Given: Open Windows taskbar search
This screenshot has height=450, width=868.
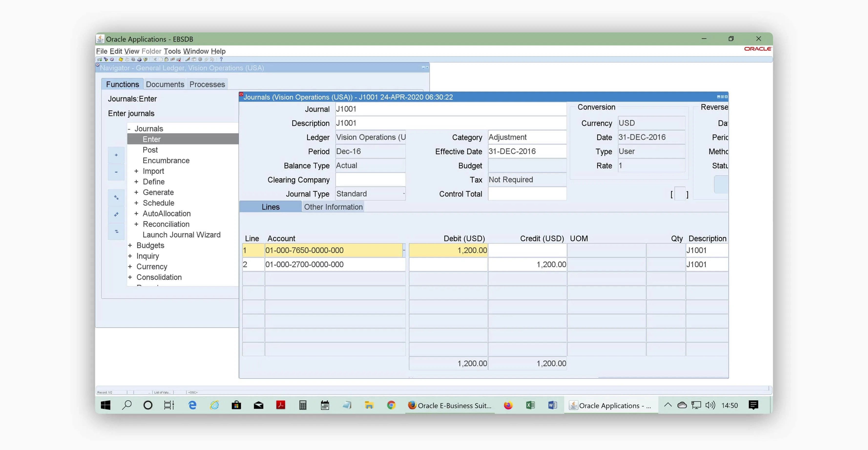Looking at the screenshot, I should click(127, 405).
